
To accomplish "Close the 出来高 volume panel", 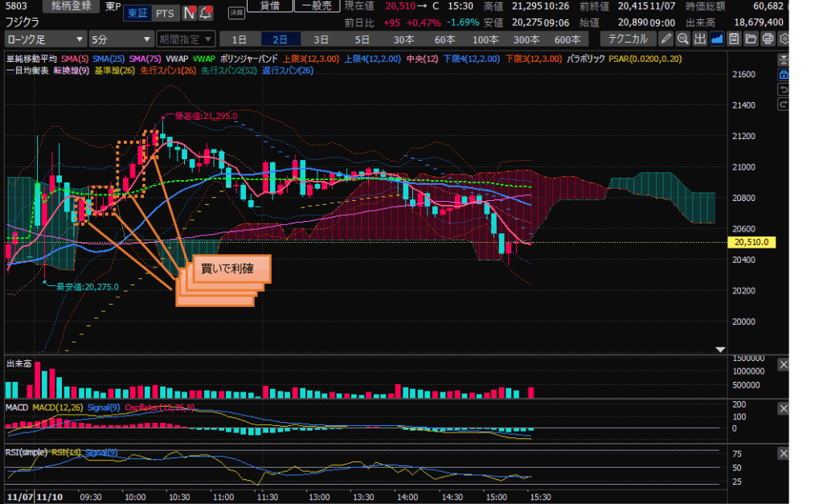I will click(784, 365).
